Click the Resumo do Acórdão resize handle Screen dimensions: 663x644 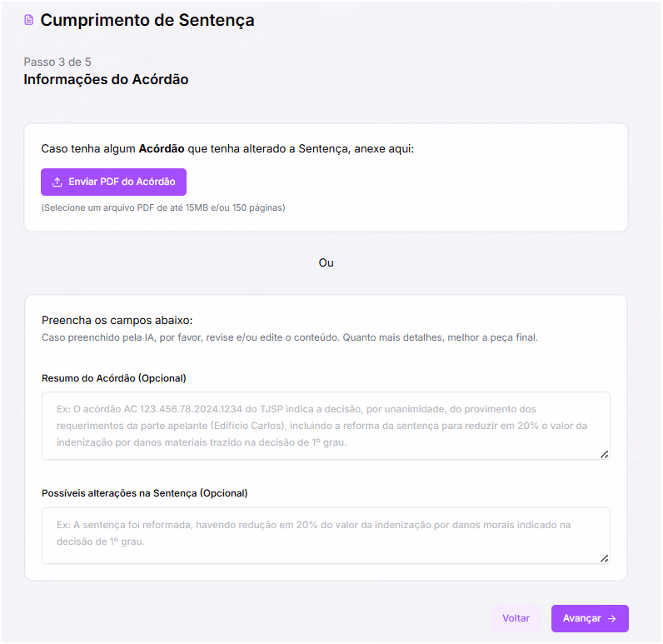click(x=604, y=455)
